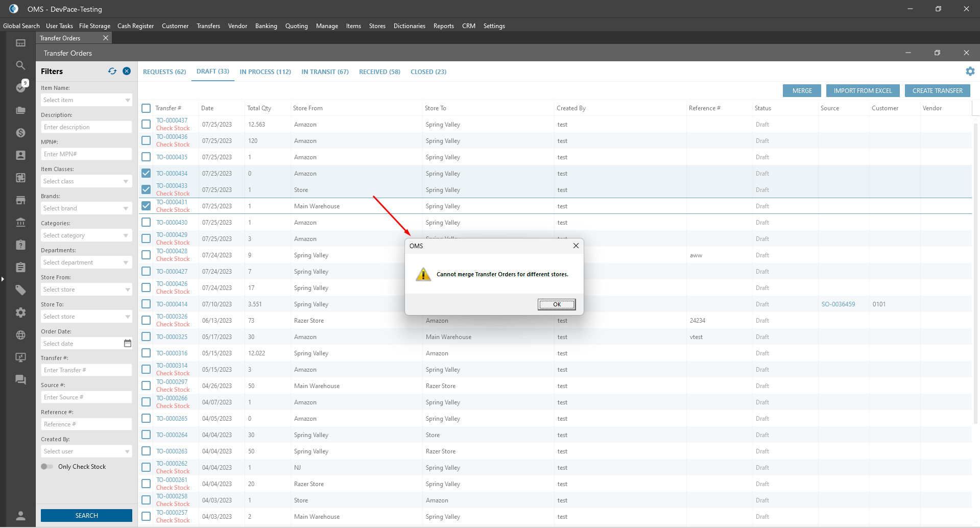Check the TO-0000430 row checkbox

(x=146, y=222)
